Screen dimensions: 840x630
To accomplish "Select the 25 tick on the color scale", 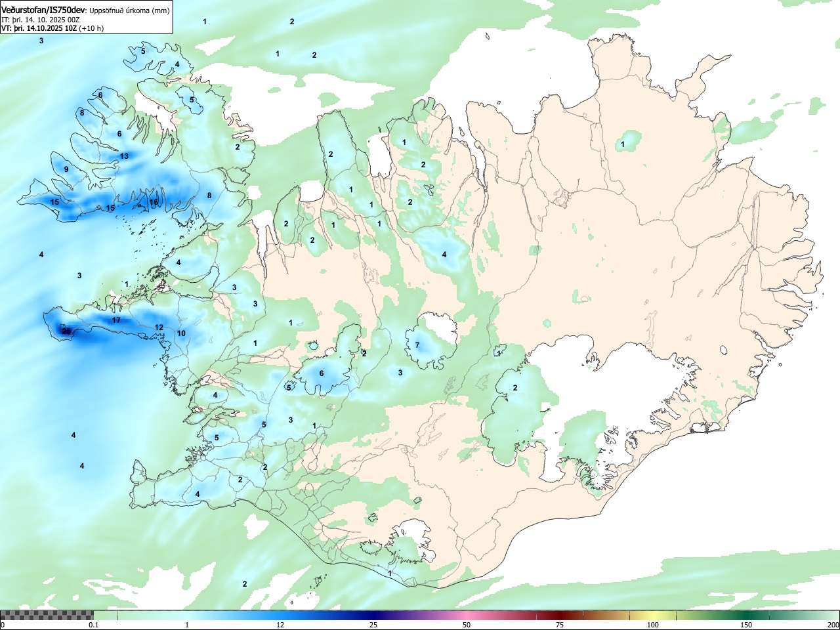I will pos(373,625).
